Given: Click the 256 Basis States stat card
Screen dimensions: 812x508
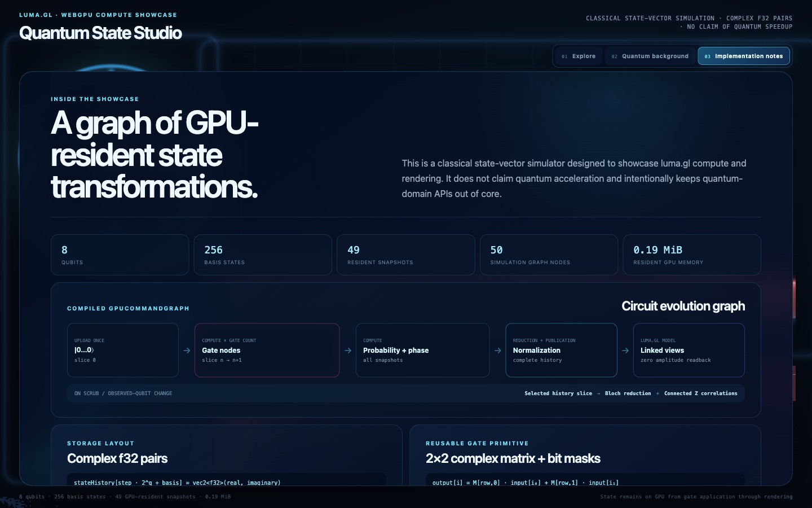Looking at the screenshot, I should (263, 255).
